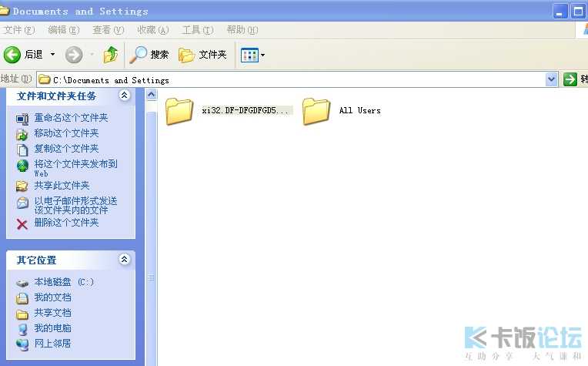
Task: Click the green Back arrow button
Action: [12, 55]
